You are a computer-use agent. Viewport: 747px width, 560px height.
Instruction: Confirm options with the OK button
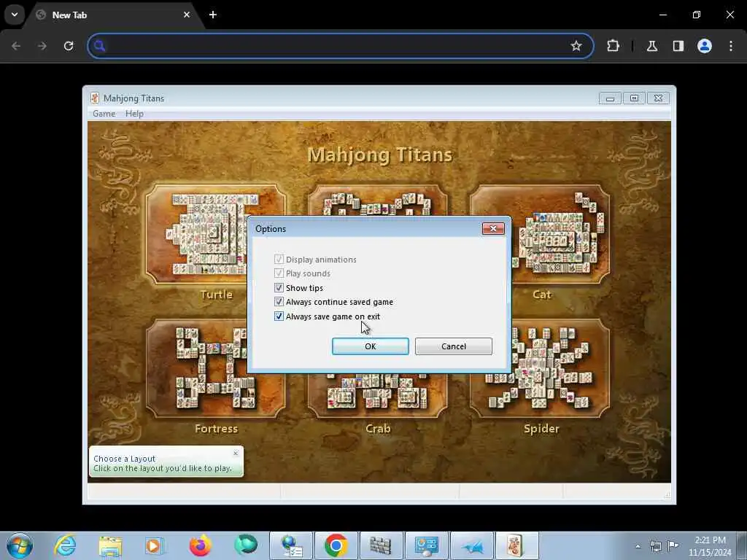point(370,346)
